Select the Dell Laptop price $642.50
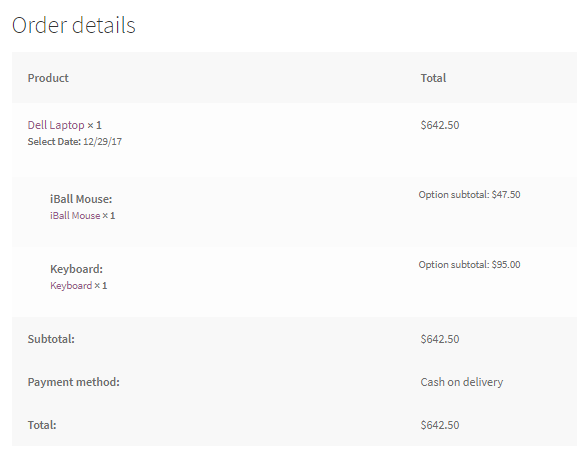Screen dimensions: 577x460 click(440, 125)
